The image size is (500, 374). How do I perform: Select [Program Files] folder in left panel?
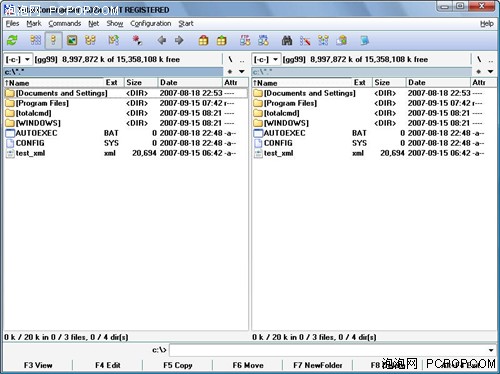pyautogui.click(x=126, y=103)
